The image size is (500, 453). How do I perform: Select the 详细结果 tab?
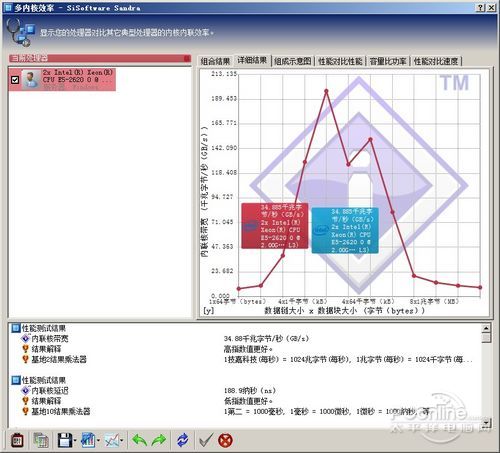[x=252, y=60]
